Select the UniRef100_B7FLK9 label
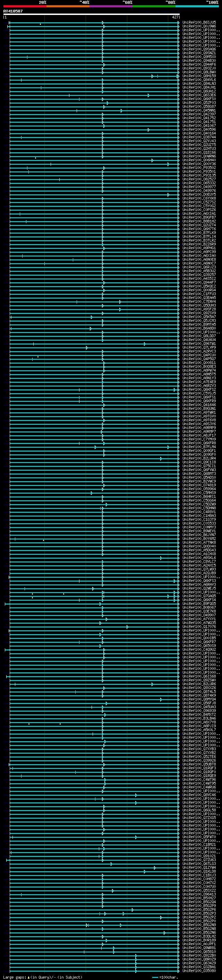The height and width of the screenshot is (980, 222). 199,233
